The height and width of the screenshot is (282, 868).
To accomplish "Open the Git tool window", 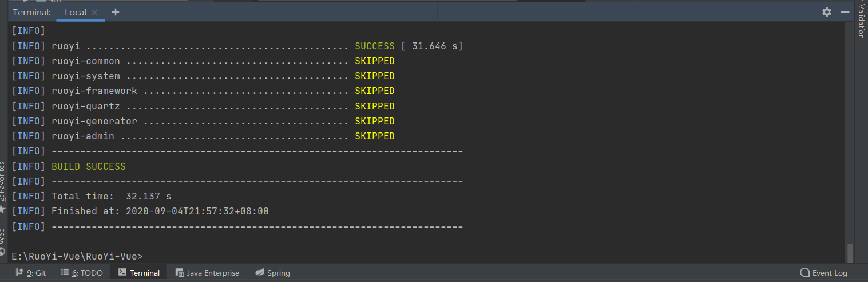I will tap(31, 273).
